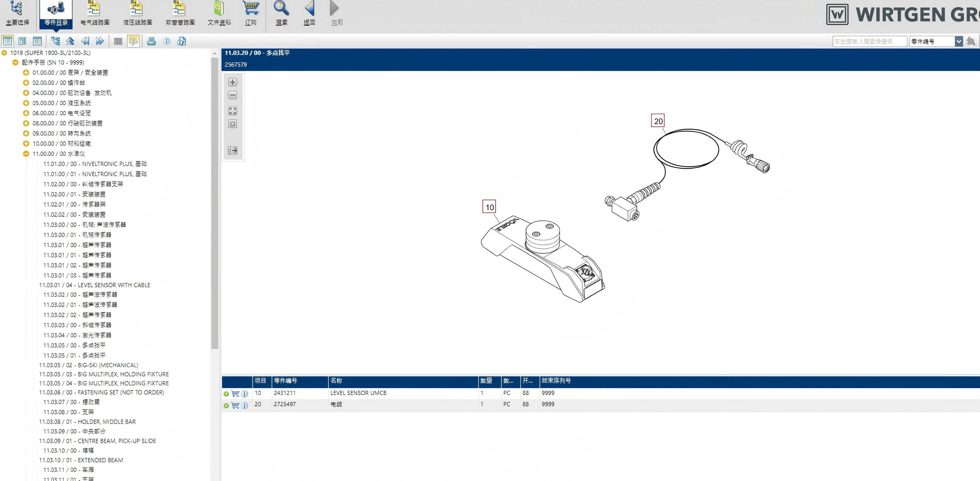Expand the 10.00.00 / 00 材料运输 node
Viewport: 980px width, 481px height.
(26, 144)
